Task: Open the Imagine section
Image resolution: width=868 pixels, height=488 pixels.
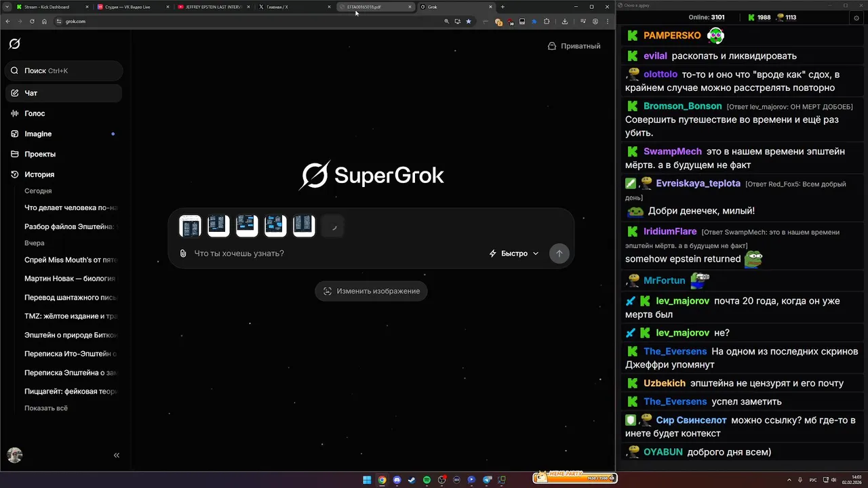Action: pyautogui.click(x=64, y=134)
